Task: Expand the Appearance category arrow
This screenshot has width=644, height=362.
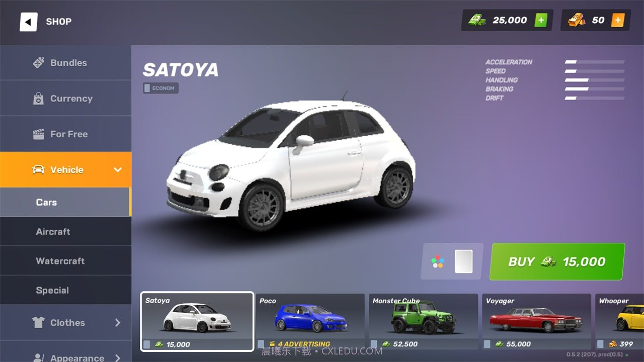Action: click(x=118, y=357)
